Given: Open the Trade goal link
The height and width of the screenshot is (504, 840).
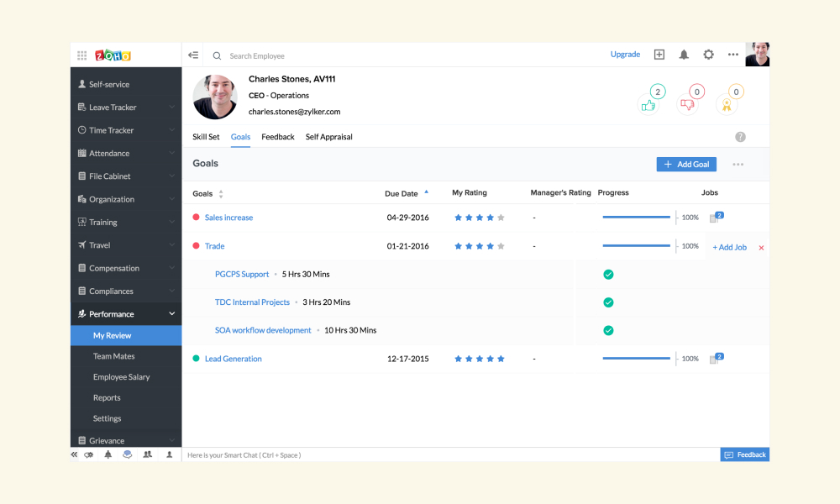Looking at the screenshot, I should pos(214,246).
